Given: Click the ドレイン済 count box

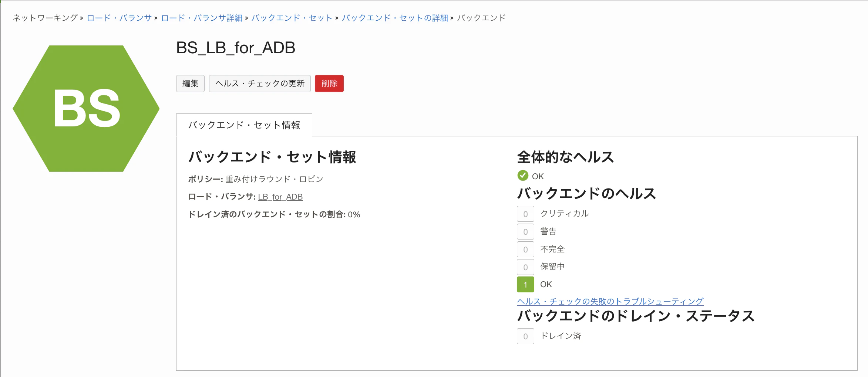Looking at the screenshot, I should (x=525, y=336).
